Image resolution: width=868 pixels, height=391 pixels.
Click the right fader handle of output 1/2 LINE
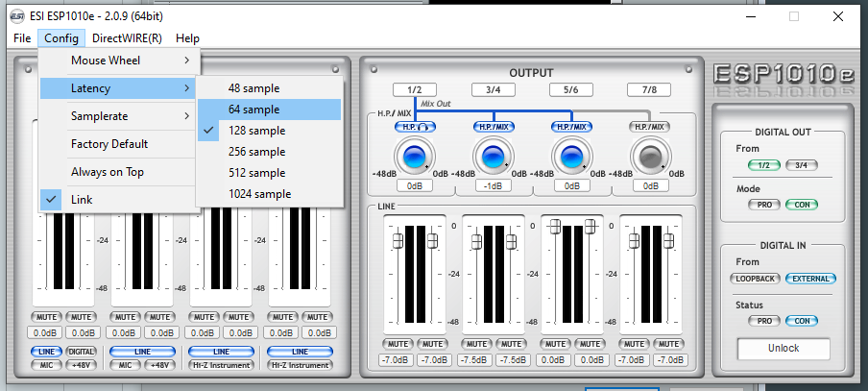coord(433,241)
